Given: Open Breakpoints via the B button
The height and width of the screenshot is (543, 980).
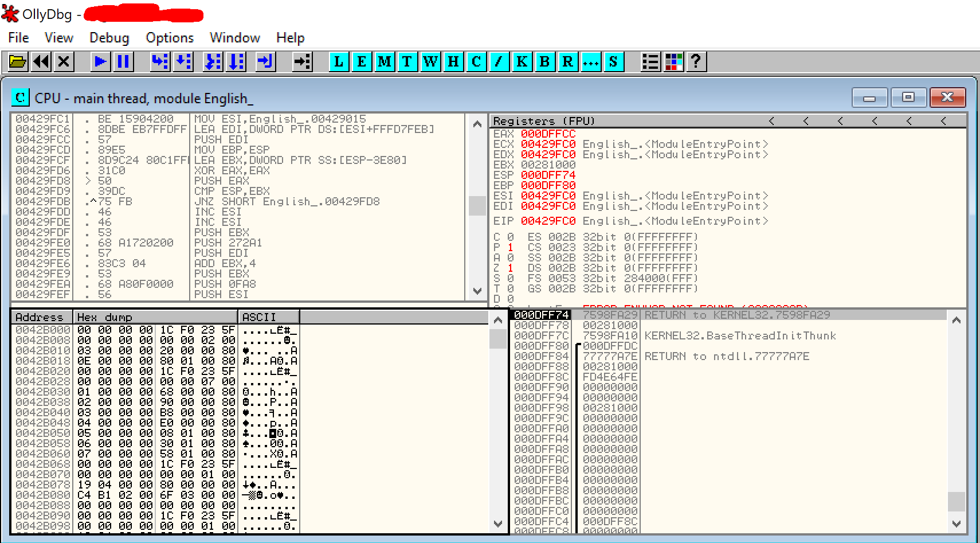Looking at the screenshot, I should 545,61.
